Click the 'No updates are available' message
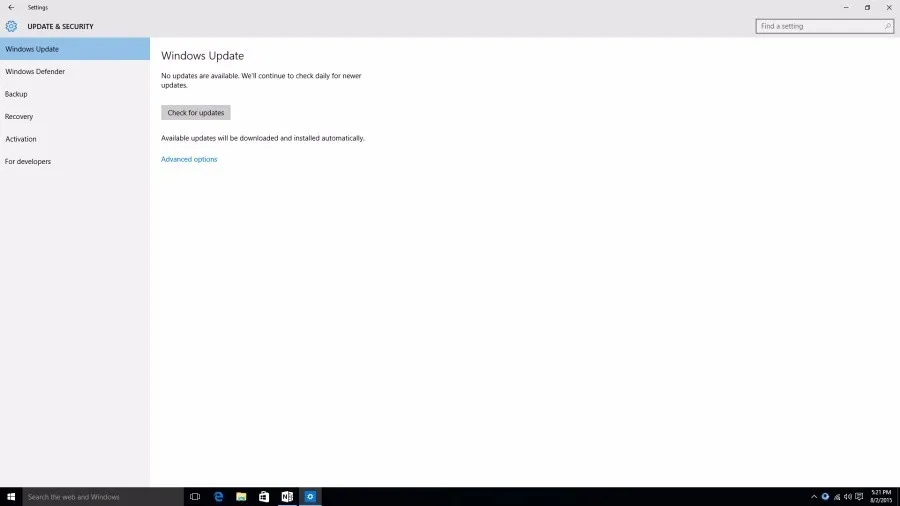 tap(261, 80)
